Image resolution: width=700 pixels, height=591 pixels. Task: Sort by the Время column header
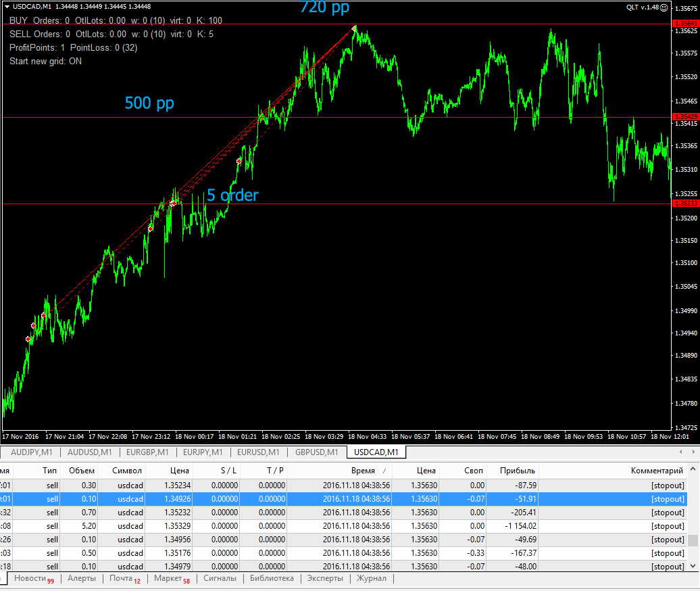[x=340, y=471]
